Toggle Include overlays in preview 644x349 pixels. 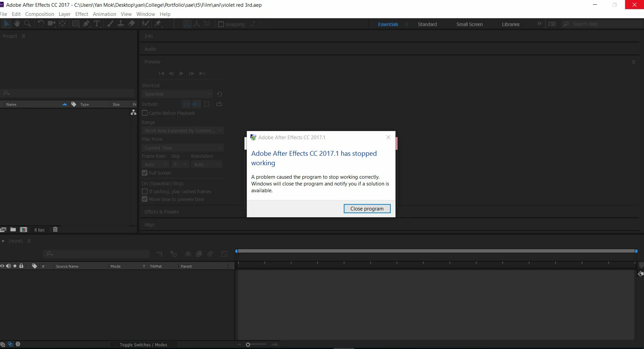tap(207, 104)
